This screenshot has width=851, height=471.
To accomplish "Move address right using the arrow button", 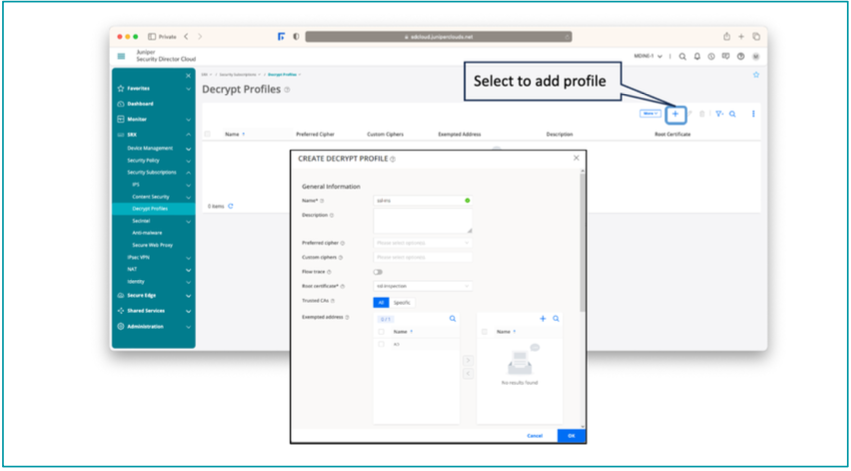I will point(470,360).
